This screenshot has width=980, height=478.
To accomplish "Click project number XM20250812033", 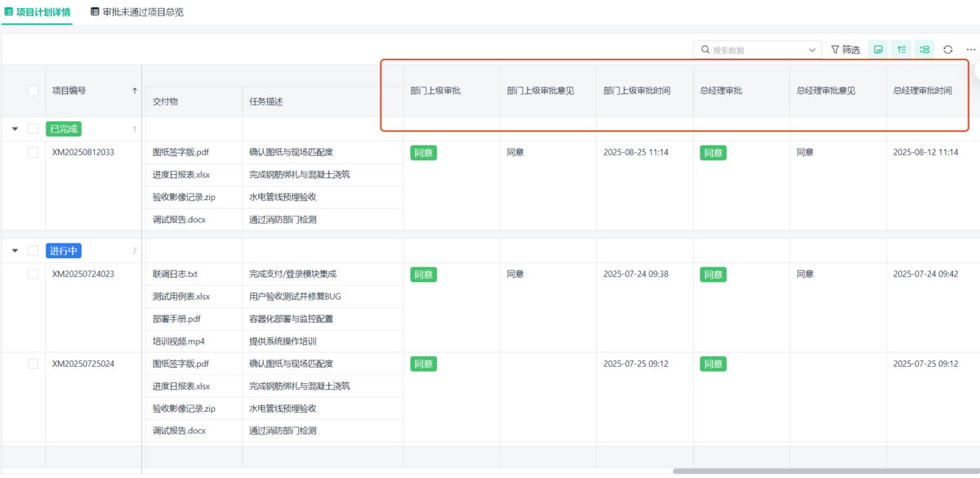I will pyautogui.click(x=83, y=152).
